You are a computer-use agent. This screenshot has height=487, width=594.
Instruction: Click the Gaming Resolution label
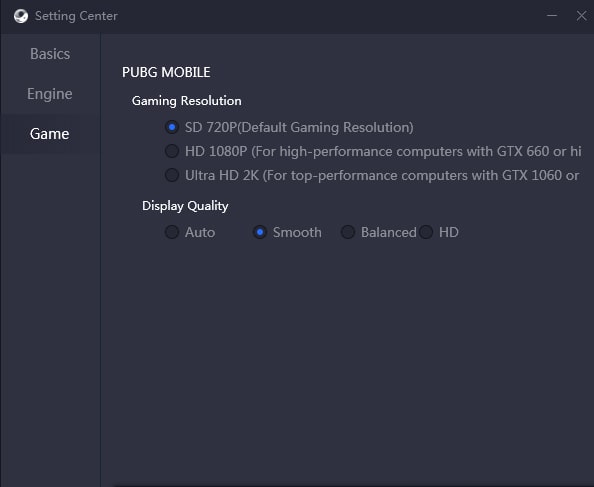pyautogui.click(x=186, y=101)
